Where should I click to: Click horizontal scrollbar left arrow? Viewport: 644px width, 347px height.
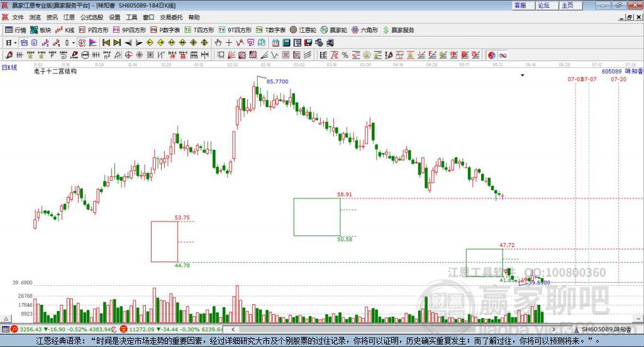pos(233,329)
